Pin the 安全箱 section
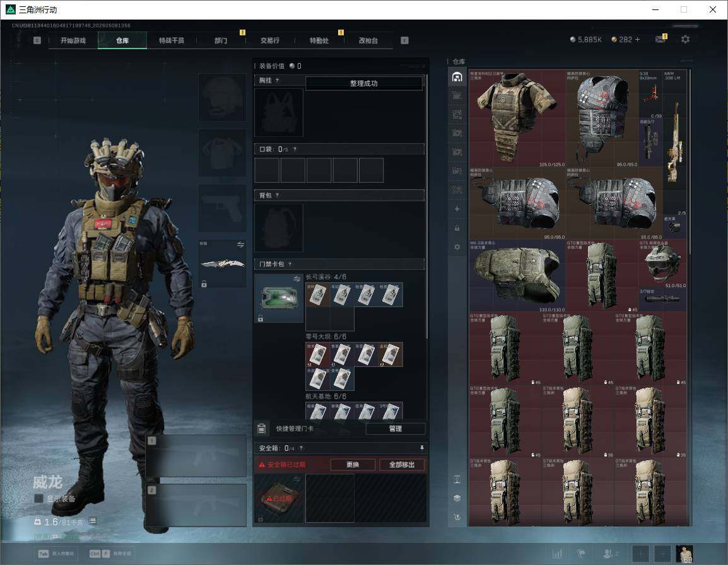Image resolution: width=728 pixels, height=565 pixels. [421, 448]
